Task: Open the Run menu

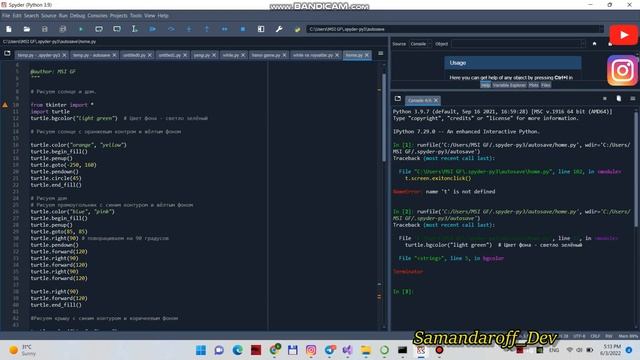Action: 63,16
